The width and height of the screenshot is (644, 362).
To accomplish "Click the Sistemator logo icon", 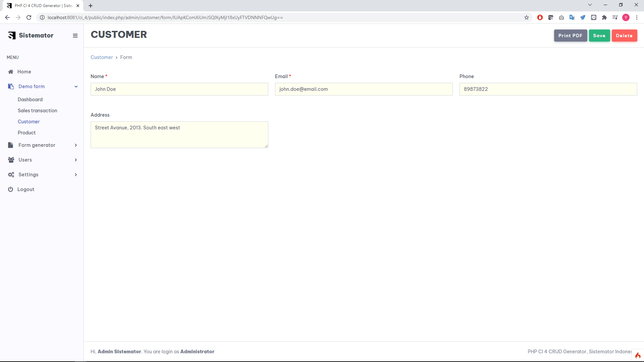I will coord(12,36).
